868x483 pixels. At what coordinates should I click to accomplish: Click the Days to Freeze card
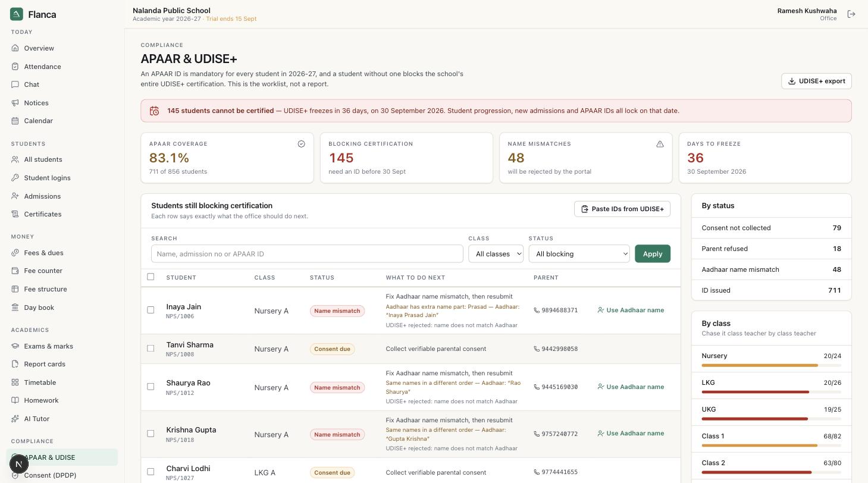click(765, 158)
